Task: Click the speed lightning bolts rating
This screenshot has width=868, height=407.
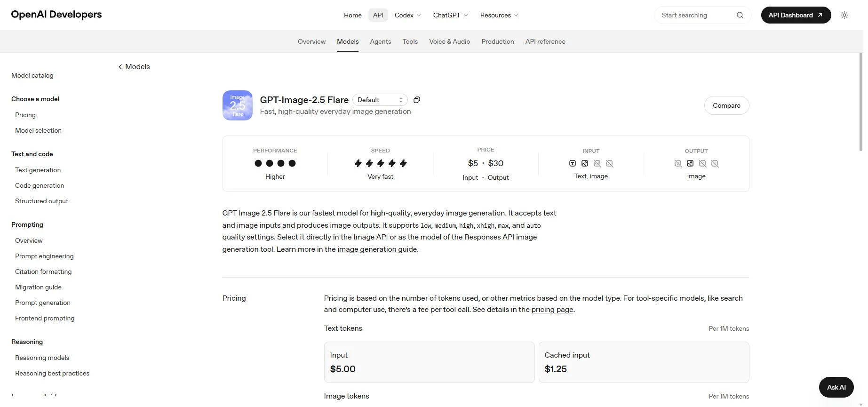Action: [x=381, y=163]
